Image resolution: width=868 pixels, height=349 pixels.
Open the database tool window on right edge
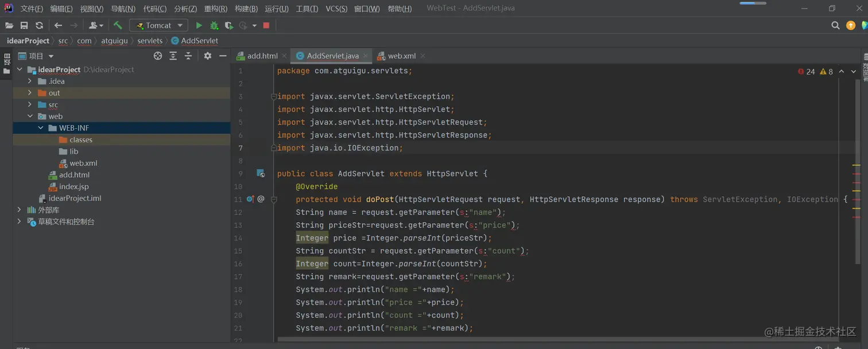tap(865, 68)
